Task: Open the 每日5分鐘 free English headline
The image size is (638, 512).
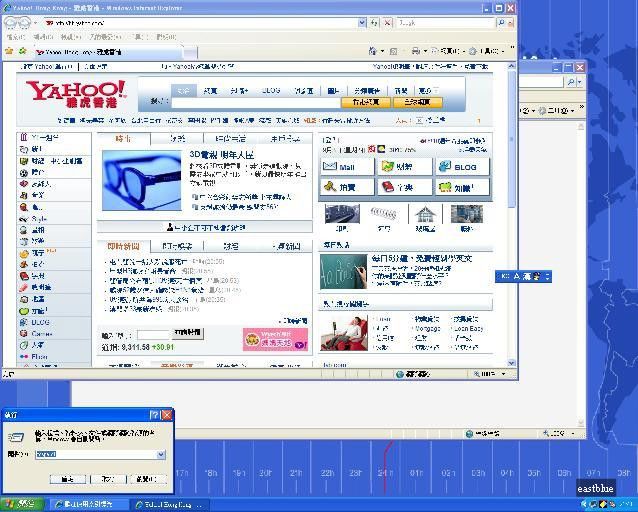Action: tap(422, 258)
